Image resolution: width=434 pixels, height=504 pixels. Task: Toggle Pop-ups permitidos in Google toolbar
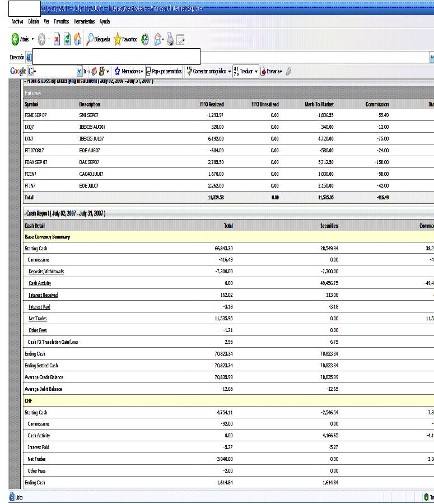[164, 71]
